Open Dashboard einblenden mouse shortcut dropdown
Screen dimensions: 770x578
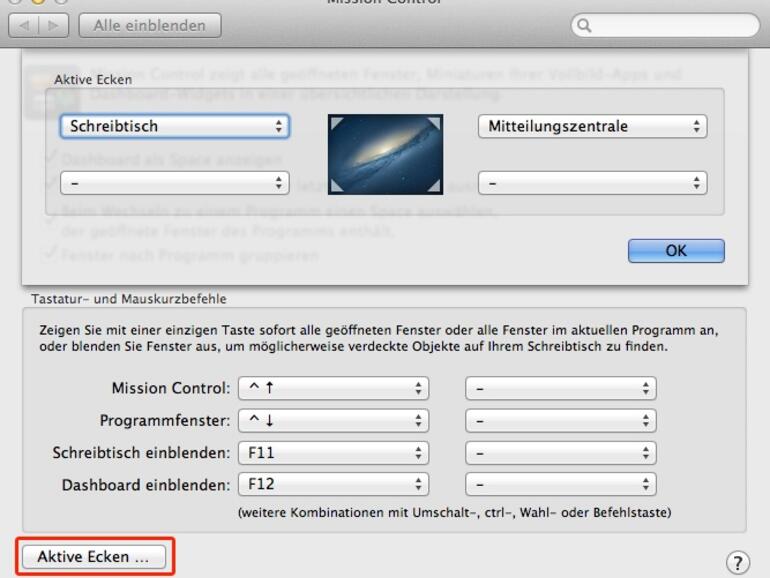tap(561, 485)
